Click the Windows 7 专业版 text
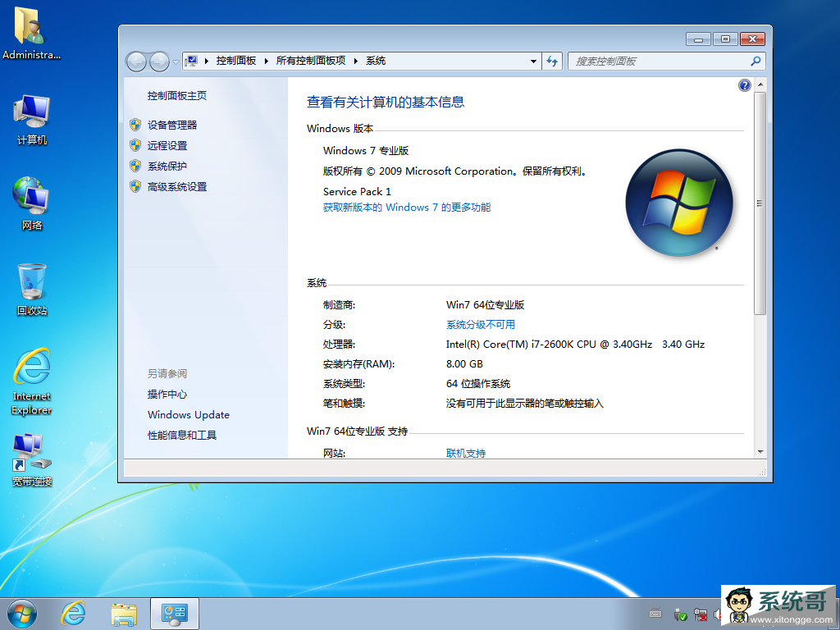Image resolution: width=840 pixels, height=630 pixels. click(x=365, y=151)
